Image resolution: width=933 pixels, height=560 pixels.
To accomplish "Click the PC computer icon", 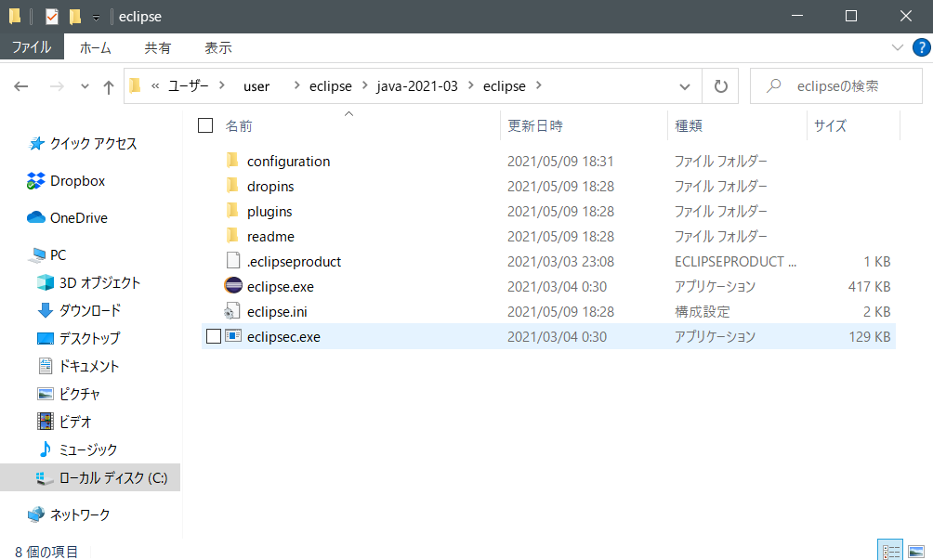I will click(37, 255).
